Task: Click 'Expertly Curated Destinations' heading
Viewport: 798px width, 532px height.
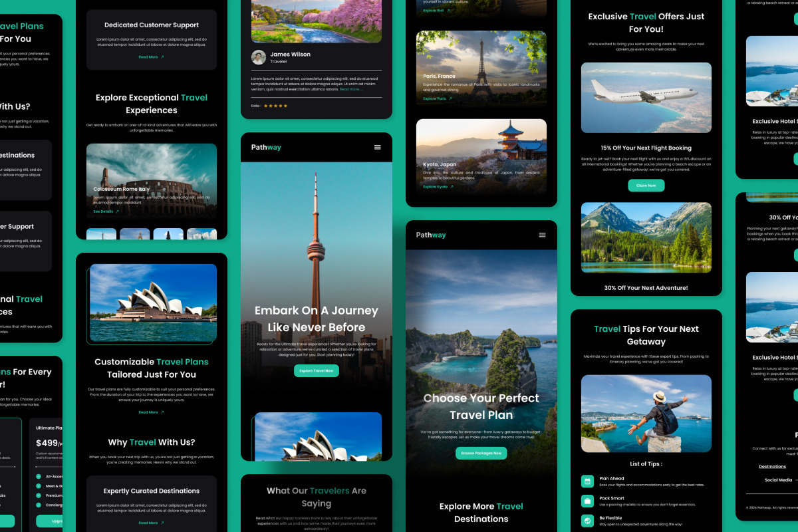Action: 152,491
